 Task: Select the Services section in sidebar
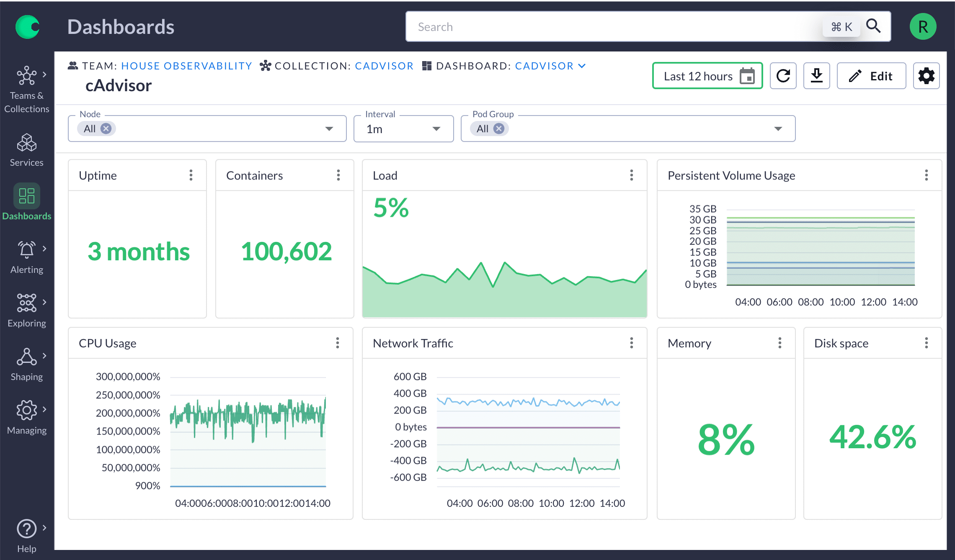coord(27,149)
